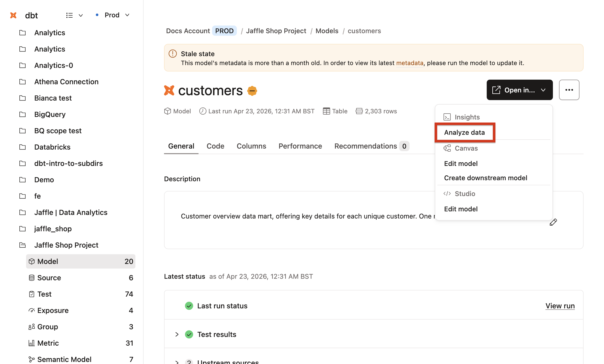Screen dimensions: 604x364
Task: Switch to the Performance tab
Action: point(300,146)
